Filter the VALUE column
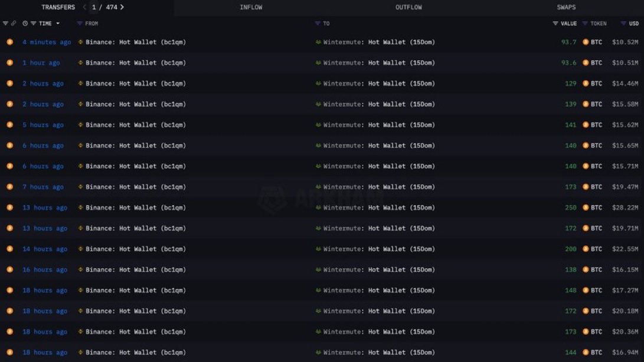Image resolution: width=644 pixels, height=362 pixels. (x=555, y=24)
